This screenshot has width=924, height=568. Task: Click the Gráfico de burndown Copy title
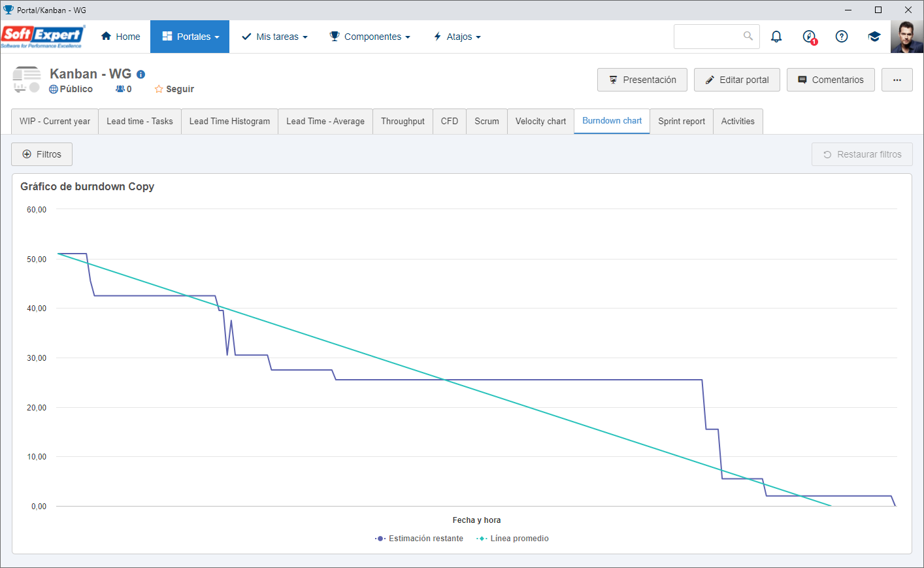click(x=88, y=186)
